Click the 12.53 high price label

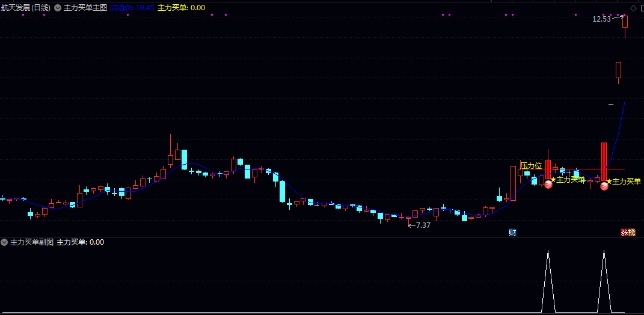coord(601,19)
